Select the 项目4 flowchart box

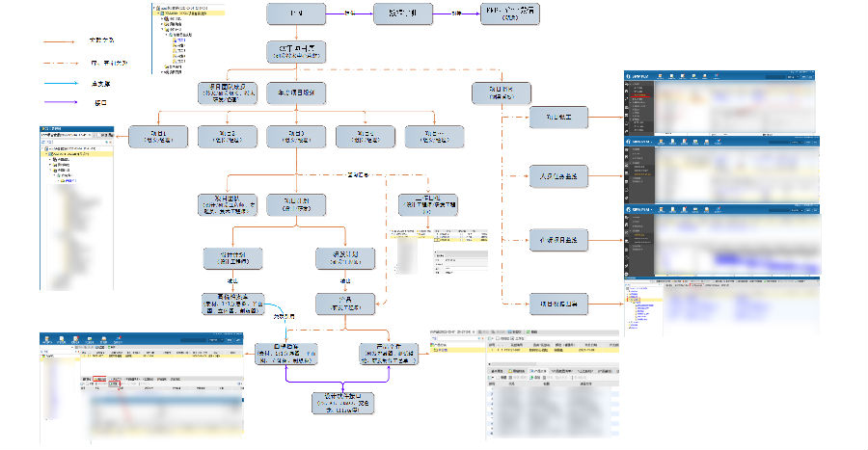(x=366, y=137)
